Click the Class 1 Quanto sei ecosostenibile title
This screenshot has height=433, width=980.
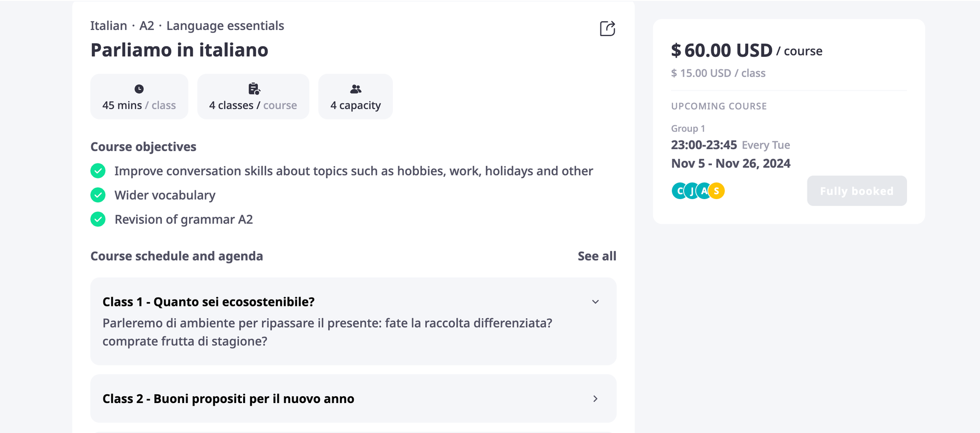208,302
